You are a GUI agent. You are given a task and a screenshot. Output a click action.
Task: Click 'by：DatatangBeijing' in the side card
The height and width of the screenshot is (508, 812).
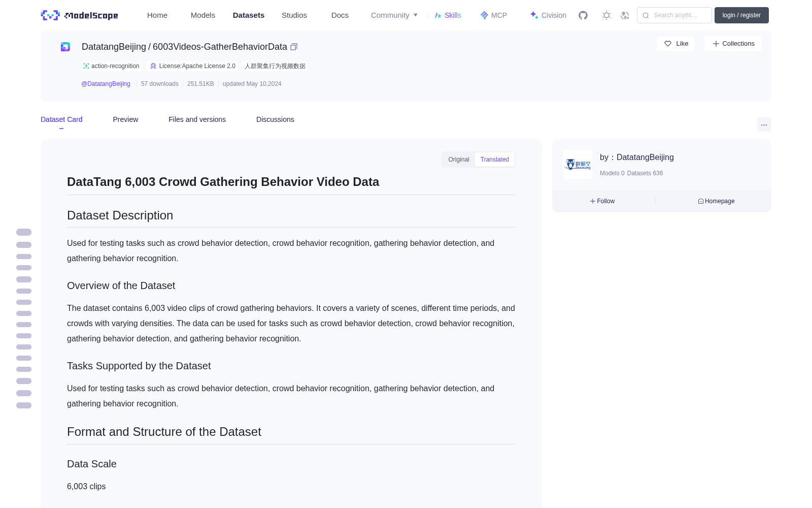coord(637,157)
